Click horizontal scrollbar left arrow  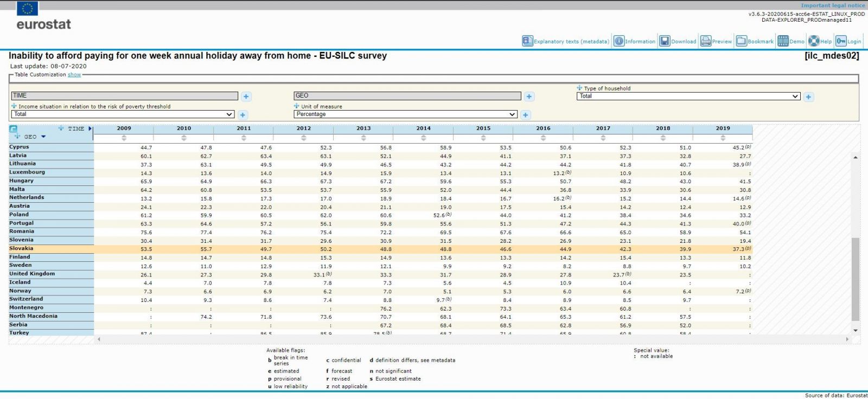[99, 339]
